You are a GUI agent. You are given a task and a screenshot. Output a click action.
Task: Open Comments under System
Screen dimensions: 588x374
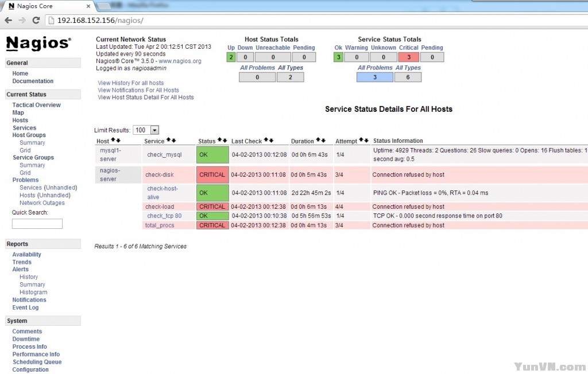[x=27, y=332]
